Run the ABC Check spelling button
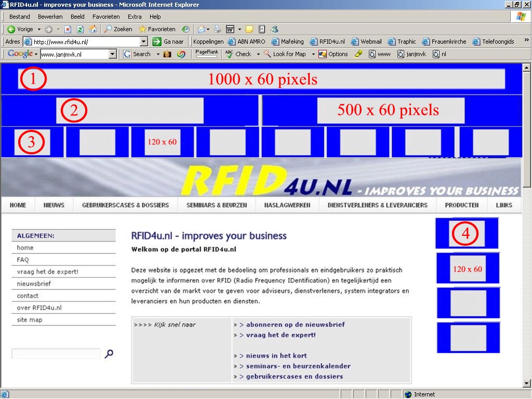 [x=238, y=54]
